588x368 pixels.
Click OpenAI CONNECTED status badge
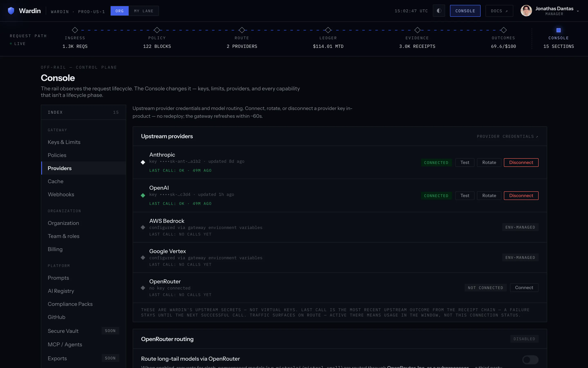[436, 196]
